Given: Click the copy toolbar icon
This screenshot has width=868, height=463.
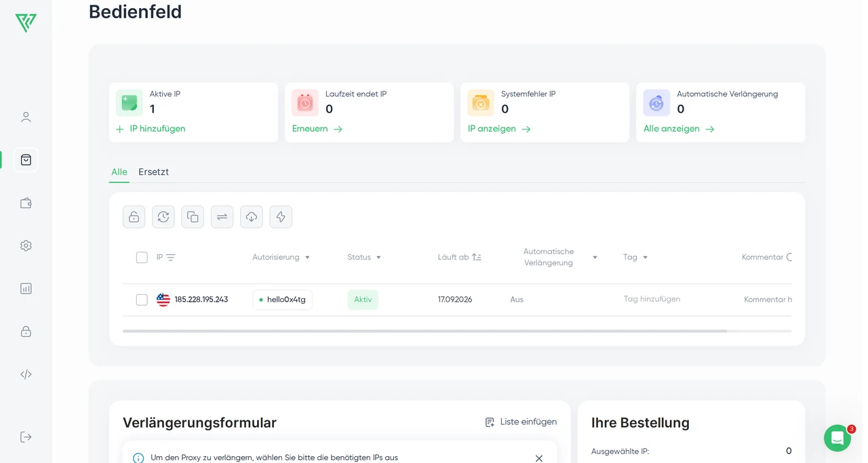Looking at the screenshot, I should (x=193, y=217).
